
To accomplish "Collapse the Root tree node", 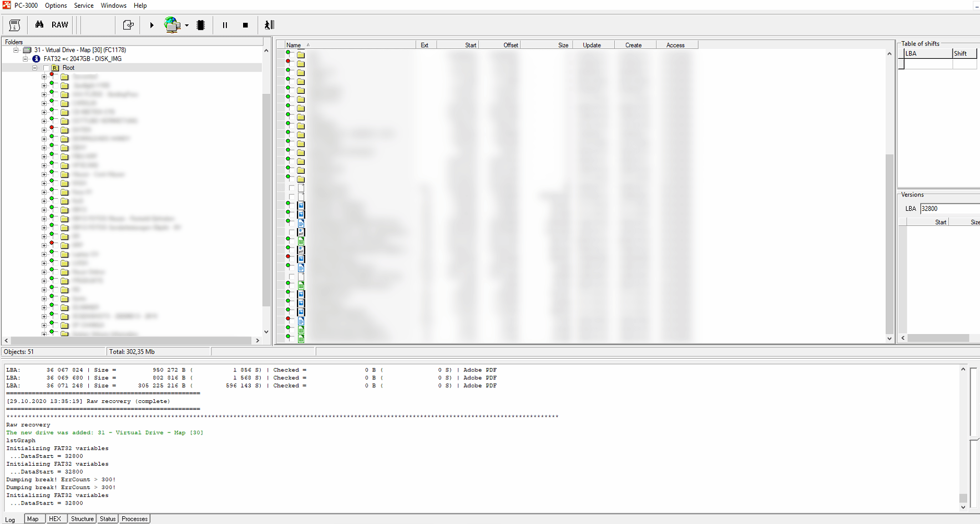I will (34, 68).
